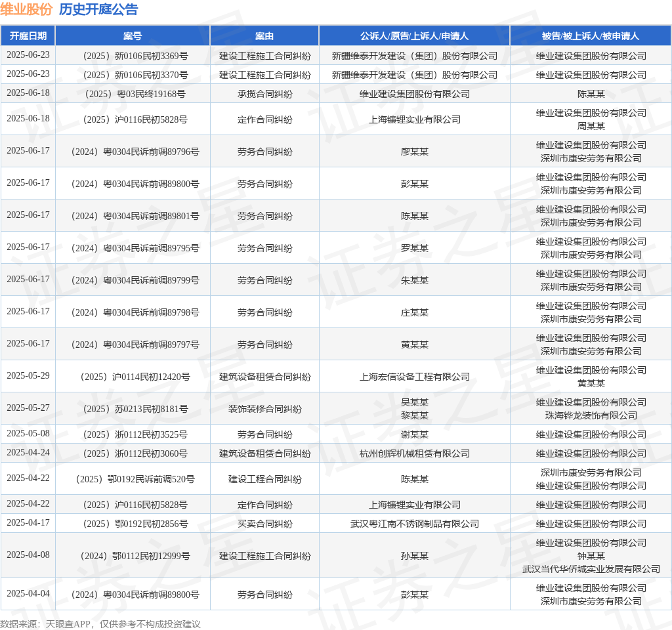The height and width of the screenshot is (630, 672).
Task: Click the date 2025-04-08
Action: pyautogui.click(x=28, y=555)
